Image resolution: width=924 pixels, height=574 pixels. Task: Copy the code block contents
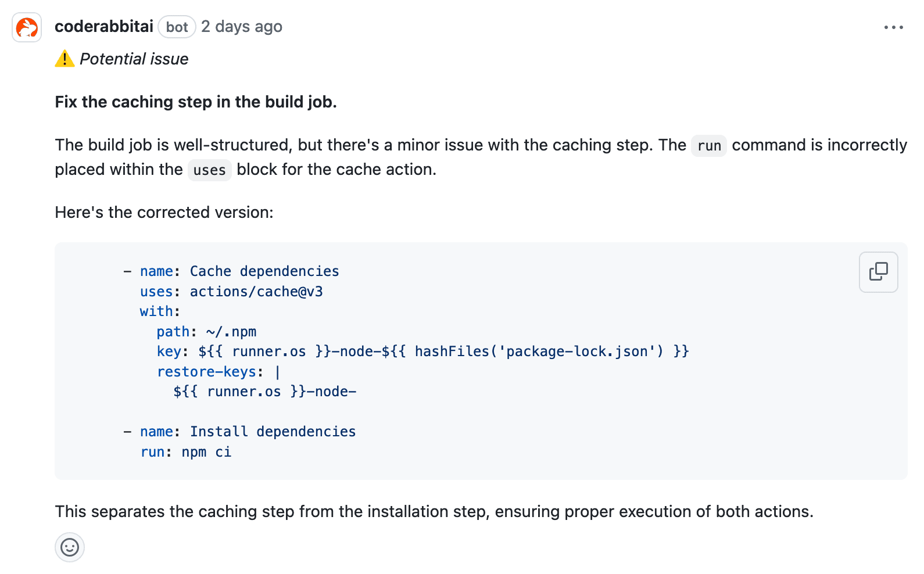878,271
